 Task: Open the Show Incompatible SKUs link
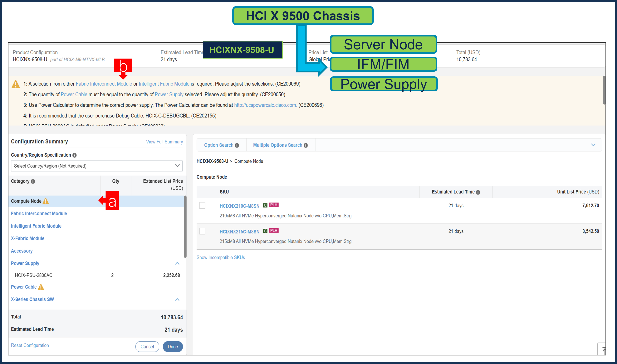tap(220, 257)
